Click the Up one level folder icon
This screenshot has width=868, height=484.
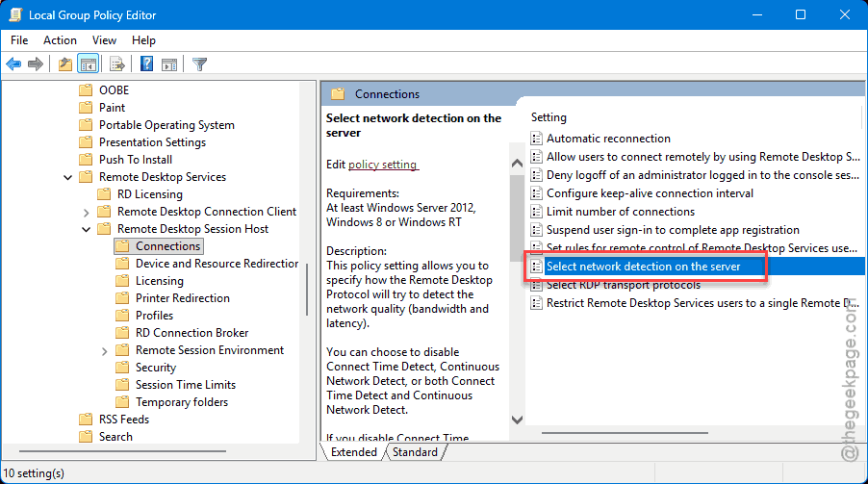[64, 64]
